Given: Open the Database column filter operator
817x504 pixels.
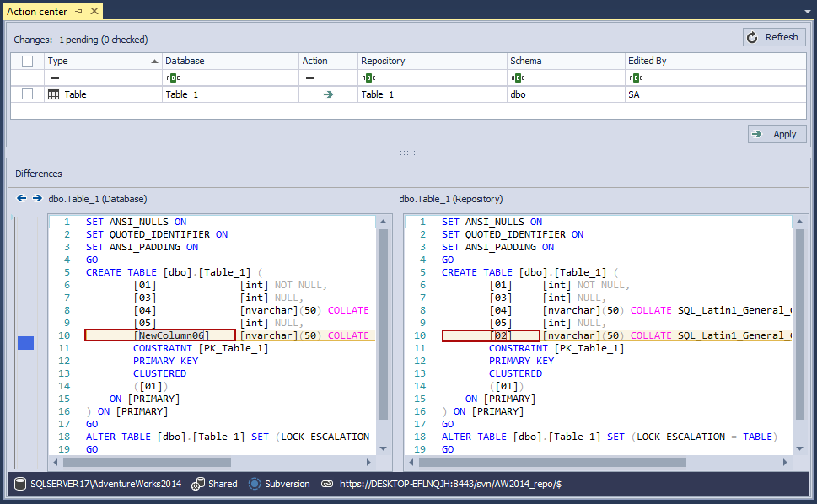Looking at the screenshot, I should pyautogui.click(x=171, y=78).
